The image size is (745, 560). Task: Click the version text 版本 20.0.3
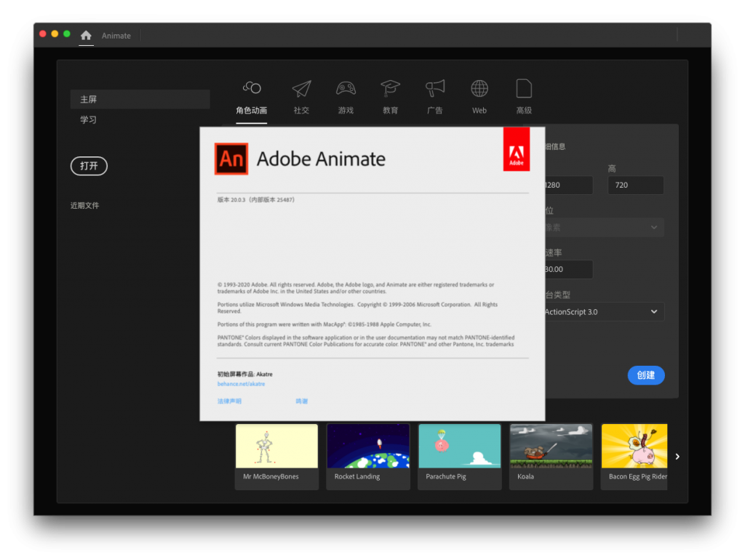click(x=256, y=200)
